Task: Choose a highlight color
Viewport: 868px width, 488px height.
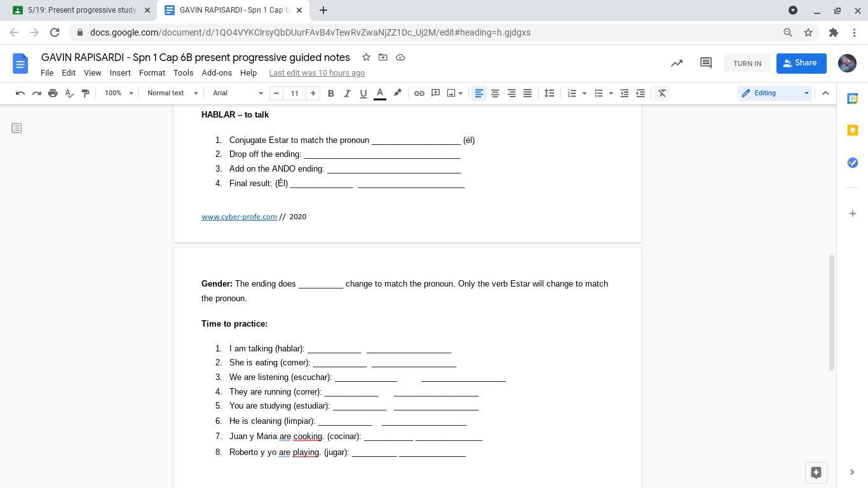Action: click(398, 93)
